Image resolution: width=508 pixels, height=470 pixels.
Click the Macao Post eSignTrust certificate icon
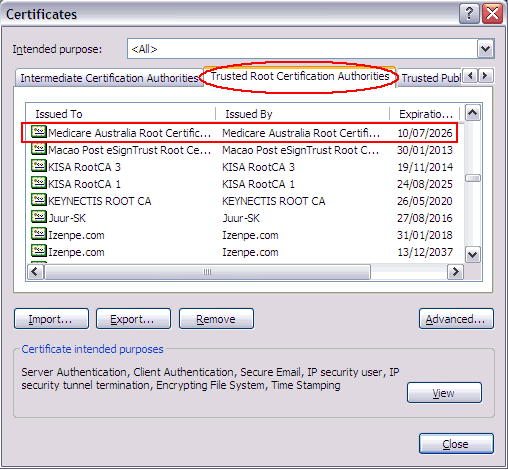click(39, 149)
